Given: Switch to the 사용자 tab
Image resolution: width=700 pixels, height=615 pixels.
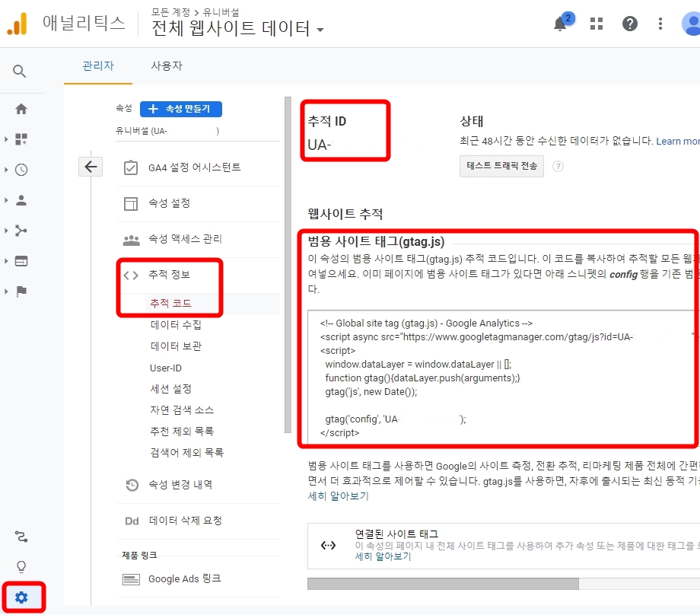Looking at the screenshot, I should tap(167, 66).
